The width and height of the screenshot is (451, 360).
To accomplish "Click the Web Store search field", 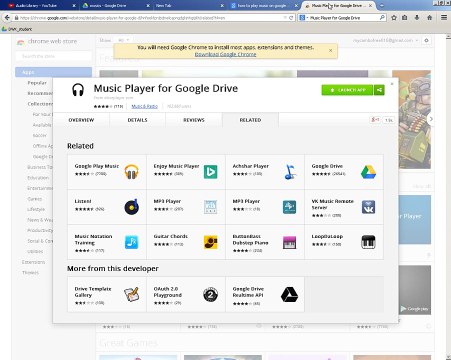I will pos(53,56).
